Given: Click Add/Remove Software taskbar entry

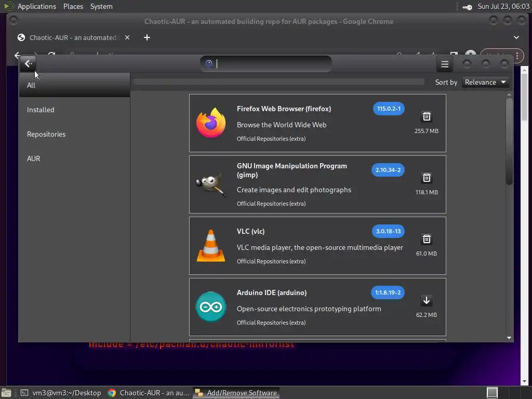Looking at the screenshot, I should pyautogui.click(x=236, y=393).
